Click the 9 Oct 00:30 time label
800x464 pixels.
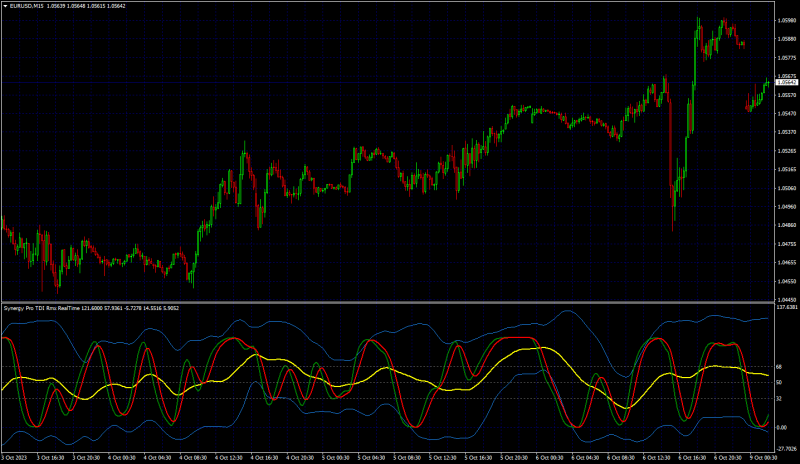[764, 458]
